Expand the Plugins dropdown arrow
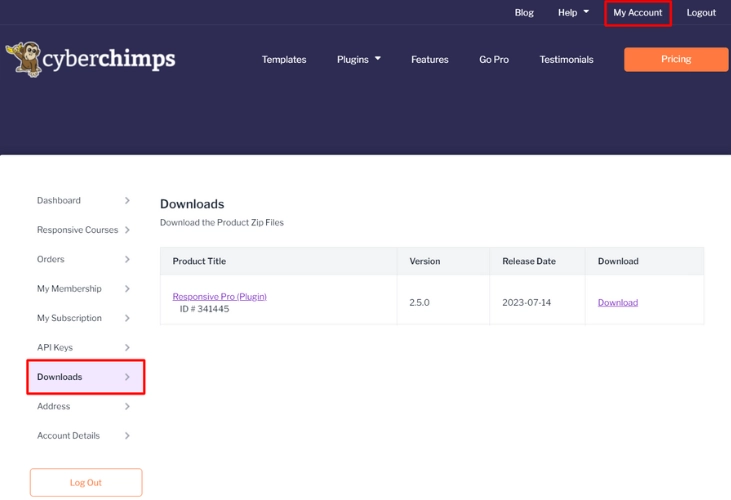Screen dimensions: 731x500 378,59
